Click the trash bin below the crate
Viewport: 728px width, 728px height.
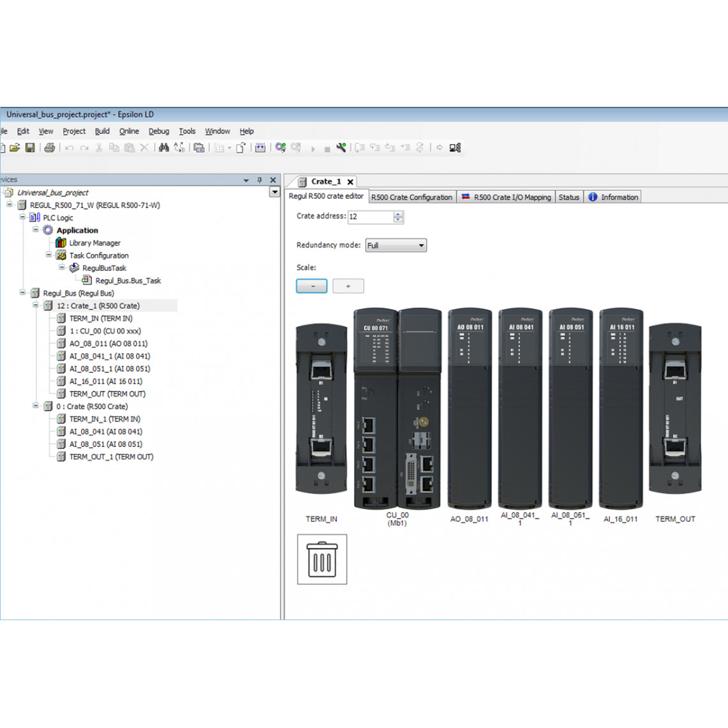tap(322, 559)
